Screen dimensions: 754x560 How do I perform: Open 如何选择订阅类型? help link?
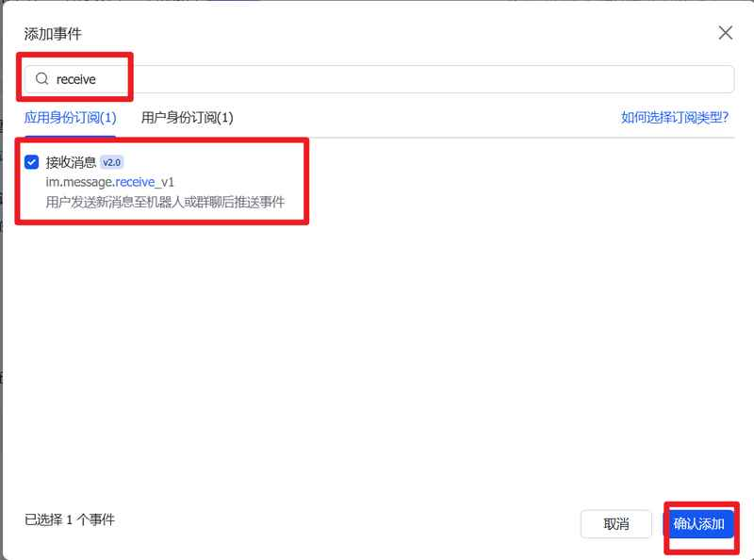click(x=675, y=117)
